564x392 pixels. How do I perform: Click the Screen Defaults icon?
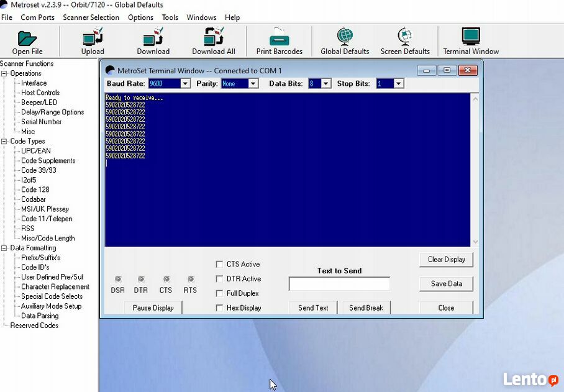pos(405,37)
